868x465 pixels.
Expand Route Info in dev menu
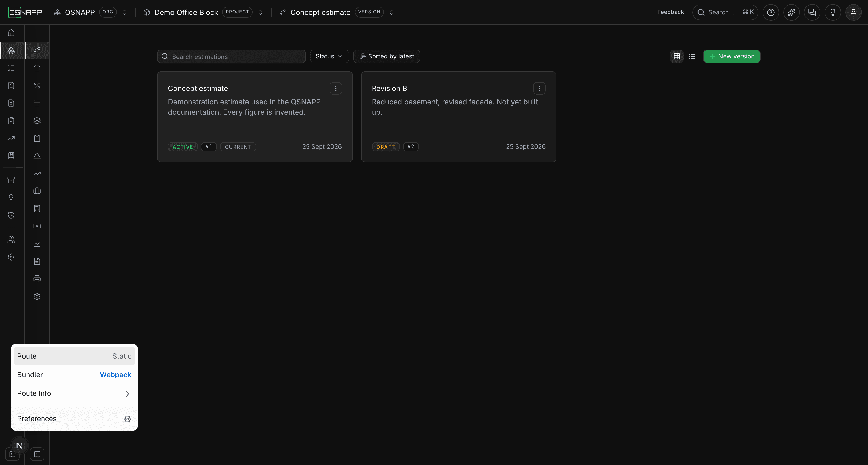tap(74, 393)
